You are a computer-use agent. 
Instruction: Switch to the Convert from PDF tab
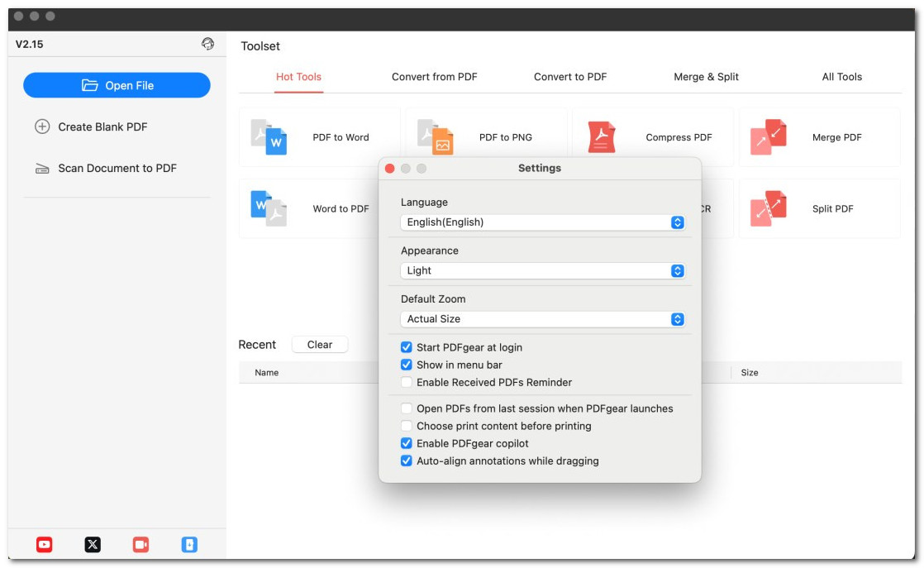pyautogui.click(x=434, y=77)
